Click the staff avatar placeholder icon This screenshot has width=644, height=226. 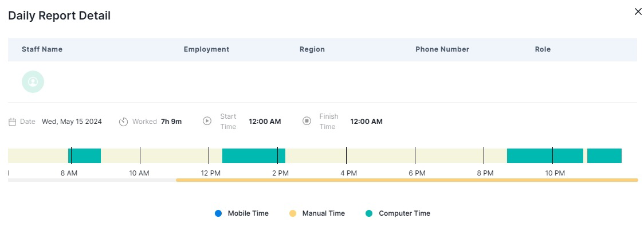(33, 81)
